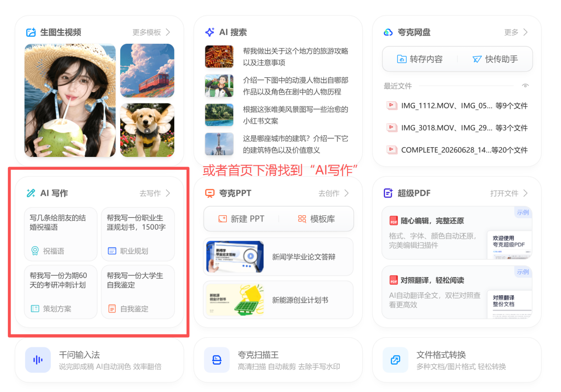Click the 快传助手 button
The height and width of the screenshot is (392, 561).
pyautogui.click(x=495, y=59)
